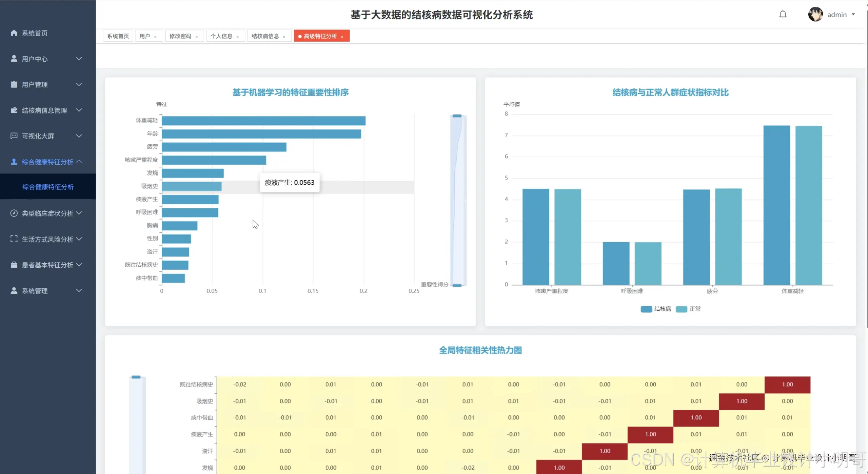
Task: Switch to the 个人信息 tab
Action: pyautogui.click(x=221, y=36)
